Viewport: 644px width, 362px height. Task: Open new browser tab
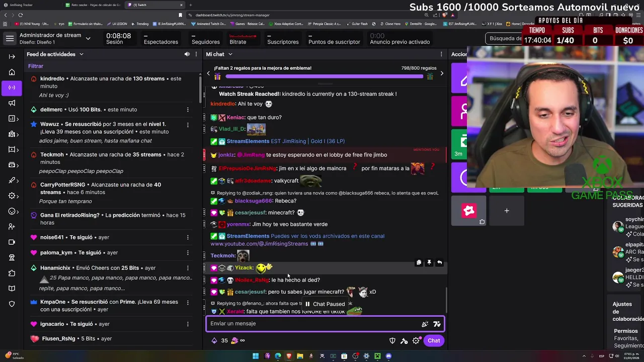pos(190,5)
